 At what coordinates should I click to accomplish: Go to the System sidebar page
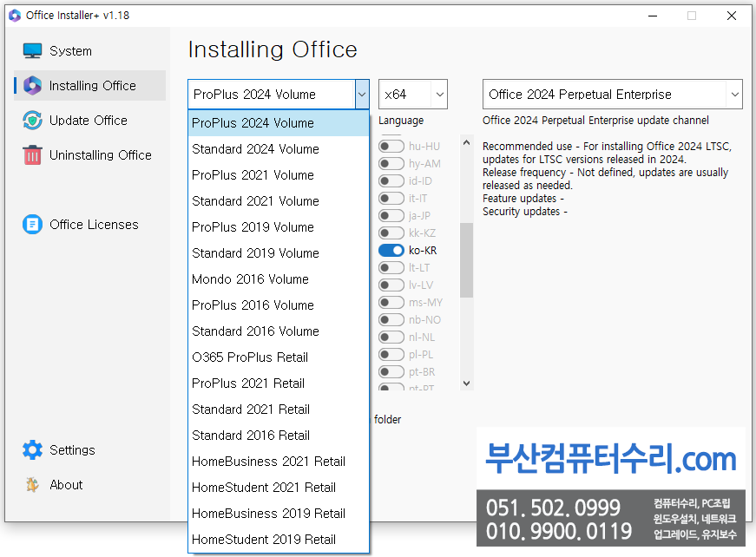pos(89,50)
